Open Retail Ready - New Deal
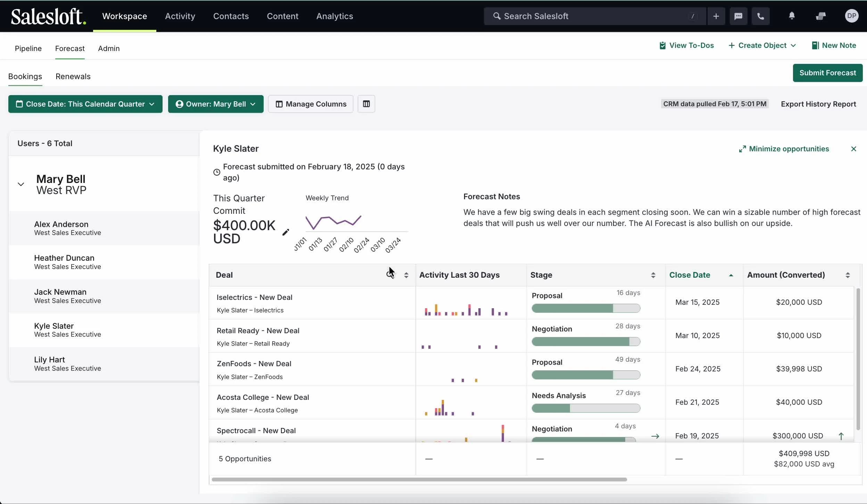 tap(258, 331)
